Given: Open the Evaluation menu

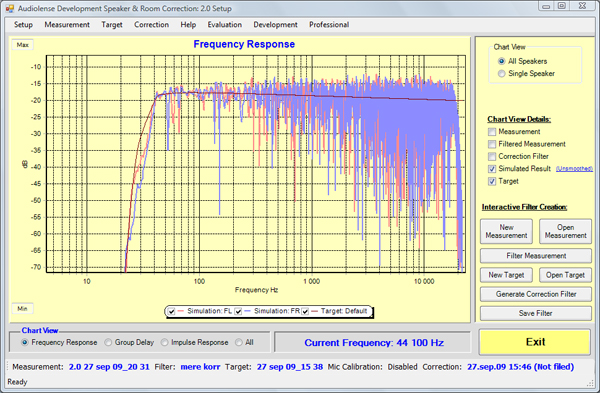Looking at the screenshot, I should click(x=225, y=25).
